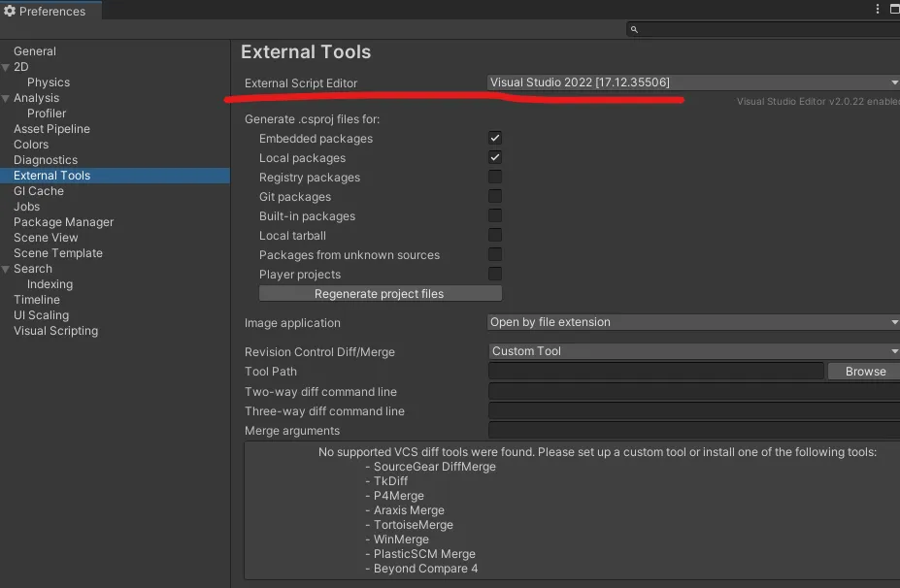Select the Preferences tab
This screenshot has height=588, width=900.
point(50,11)
